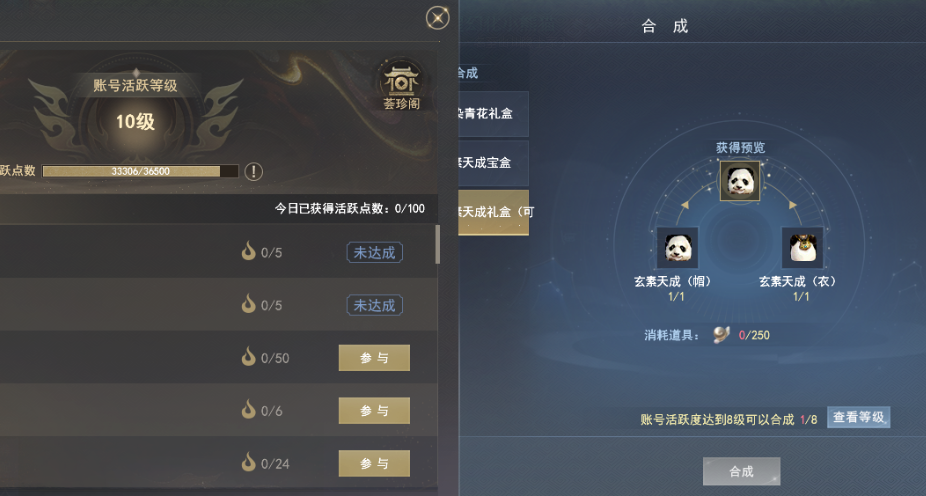Click the grey 合成 button at bottom
This screenshot has width=926, height=496.
pos(741,471)
